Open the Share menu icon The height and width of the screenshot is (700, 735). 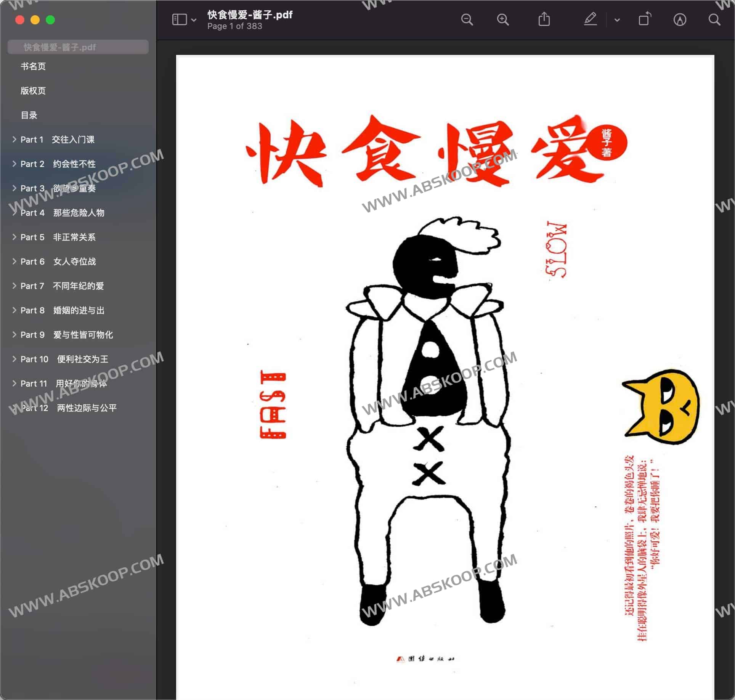click(544, 19)
